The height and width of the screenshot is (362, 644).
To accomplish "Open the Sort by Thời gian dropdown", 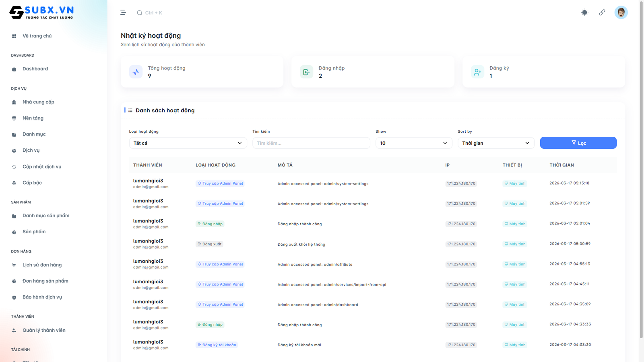I will (x=495, y=143).
